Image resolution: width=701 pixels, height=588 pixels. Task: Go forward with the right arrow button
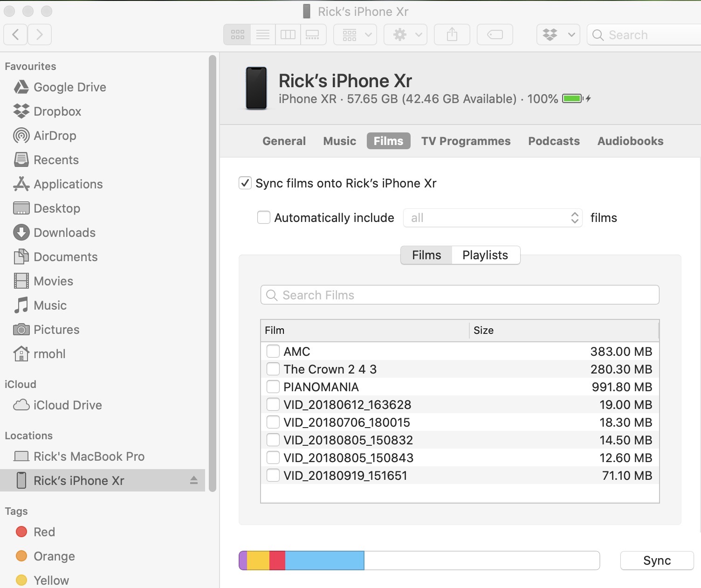pos(40,35)
